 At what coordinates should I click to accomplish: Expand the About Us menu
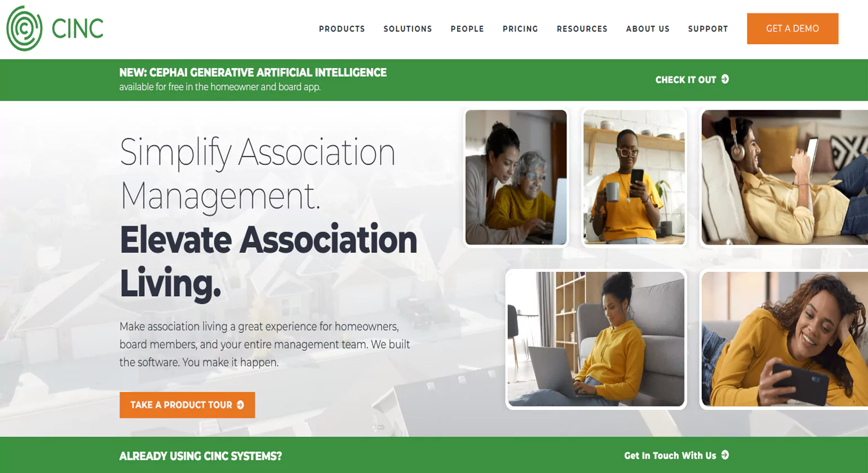[x=648, y=29]
